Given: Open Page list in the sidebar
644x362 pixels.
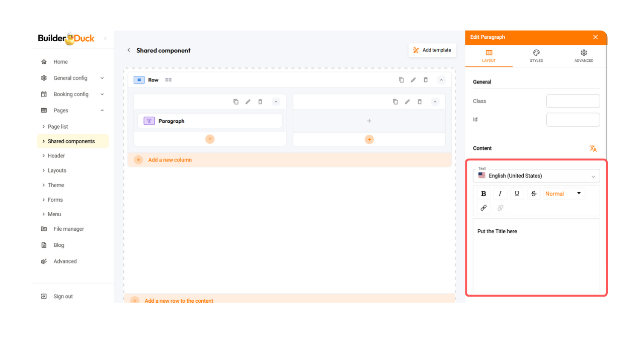Looking at the screenshot, I should [x=58, y=127].
